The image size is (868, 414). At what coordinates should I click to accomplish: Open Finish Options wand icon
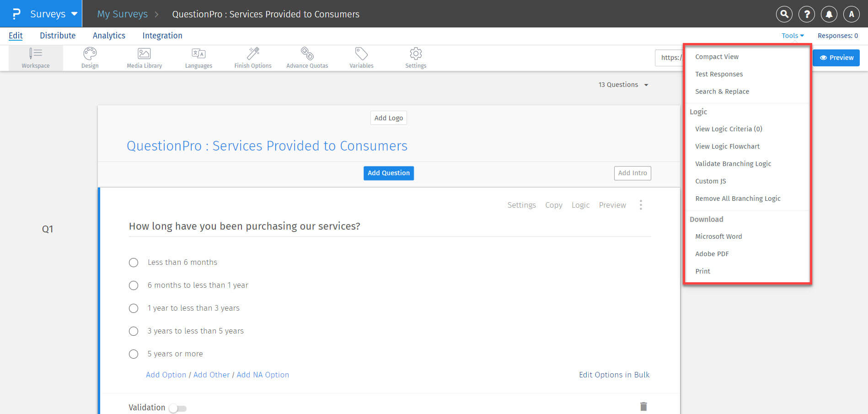pos(252,54)
